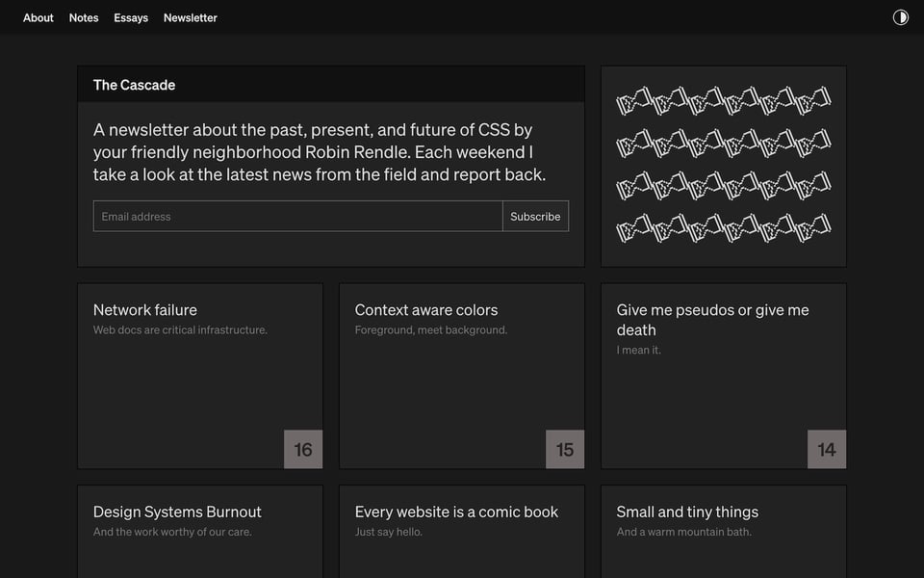Go to the Notes section
Image resolution: width=924 pixels, height=578 pixels.
tap(84, 17)
